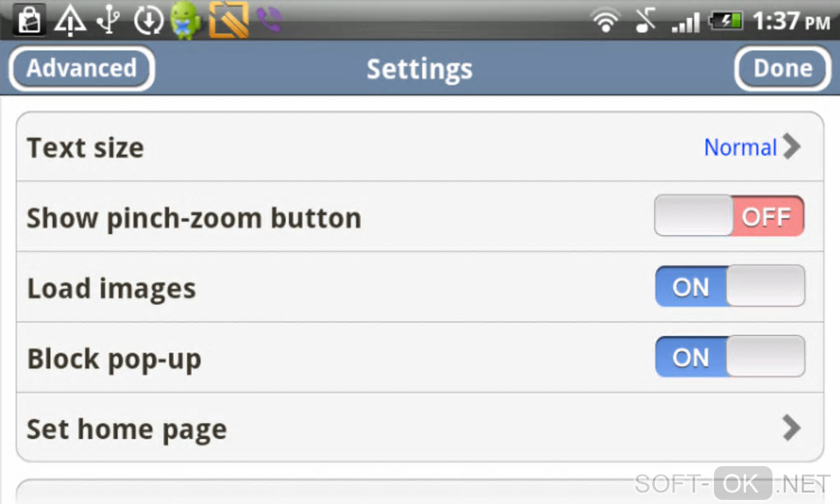Tap the 1:37 PM clock

[x=791, y=21]
